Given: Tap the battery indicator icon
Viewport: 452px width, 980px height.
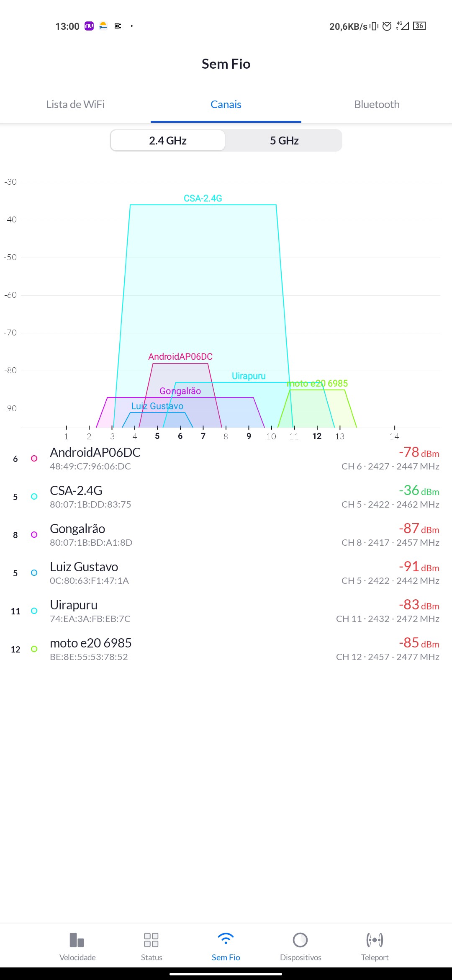Looking at the screenshot, I should (419, 26).
